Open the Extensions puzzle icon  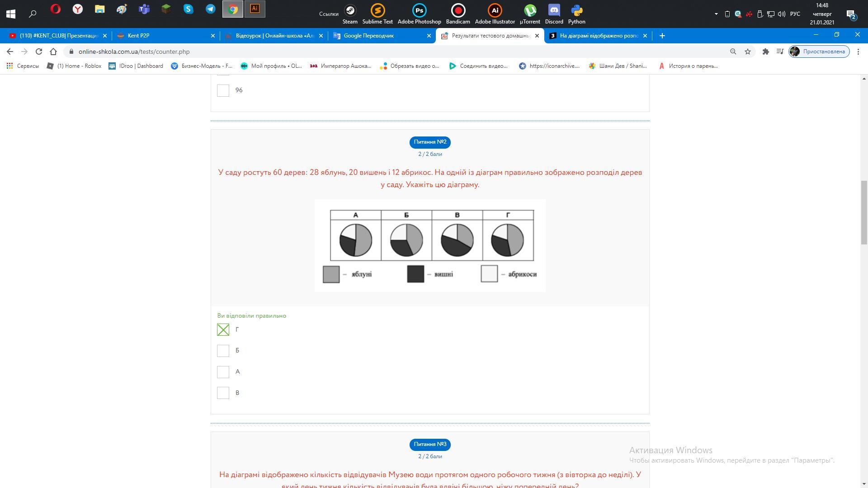[765, 52]
